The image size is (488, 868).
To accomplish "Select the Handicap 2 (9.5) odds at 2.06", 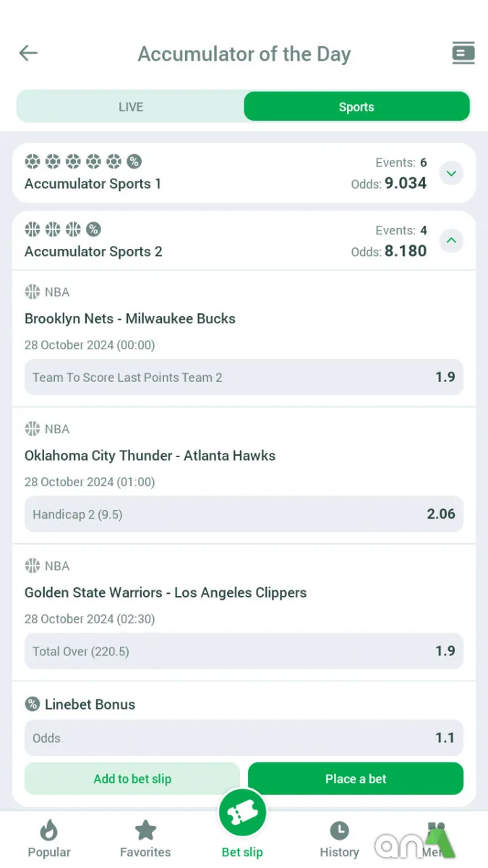I will pyautogui.click(x=244, y=514).
